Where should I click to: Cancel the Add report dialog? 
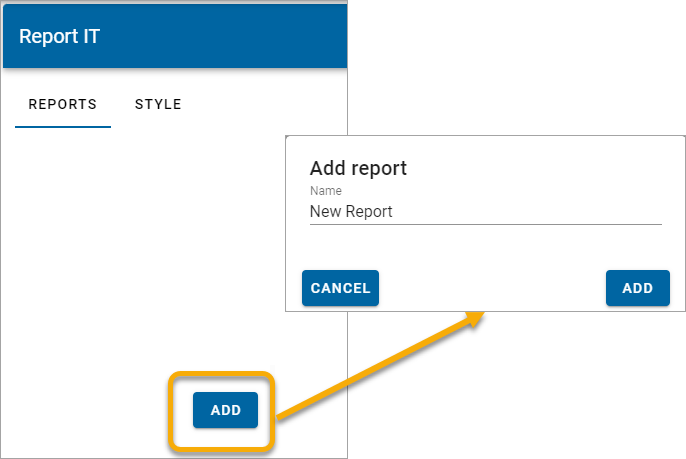340,288
